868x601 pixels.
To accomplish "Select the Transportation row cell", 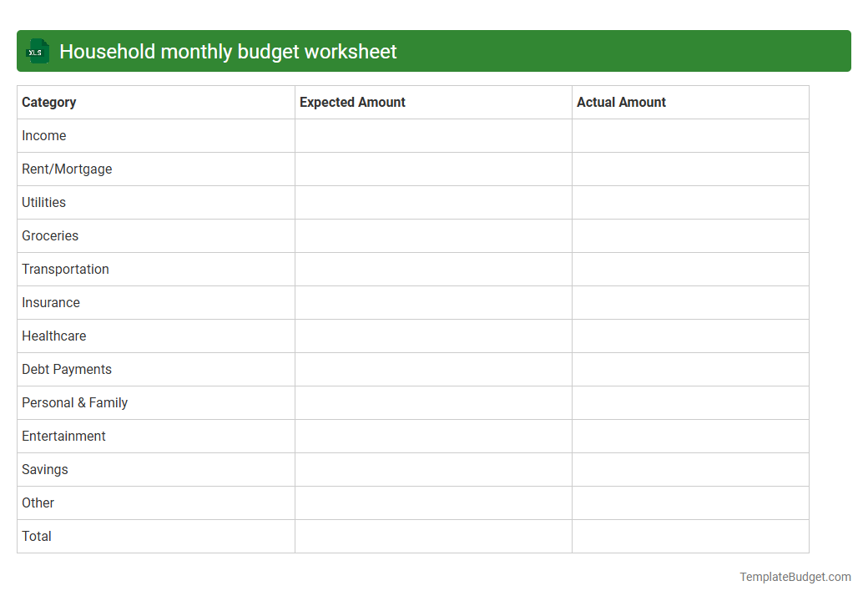I will 65,269.
